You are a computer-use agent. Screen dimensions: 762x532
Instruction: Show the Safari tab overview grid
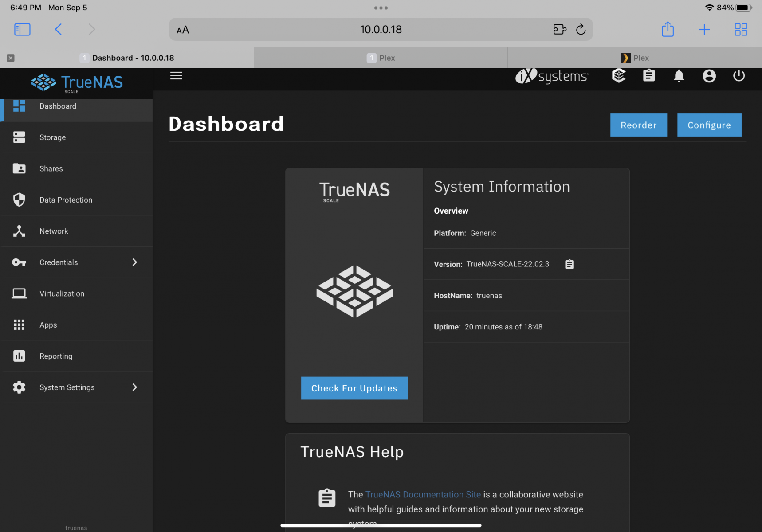pos(741,30)
